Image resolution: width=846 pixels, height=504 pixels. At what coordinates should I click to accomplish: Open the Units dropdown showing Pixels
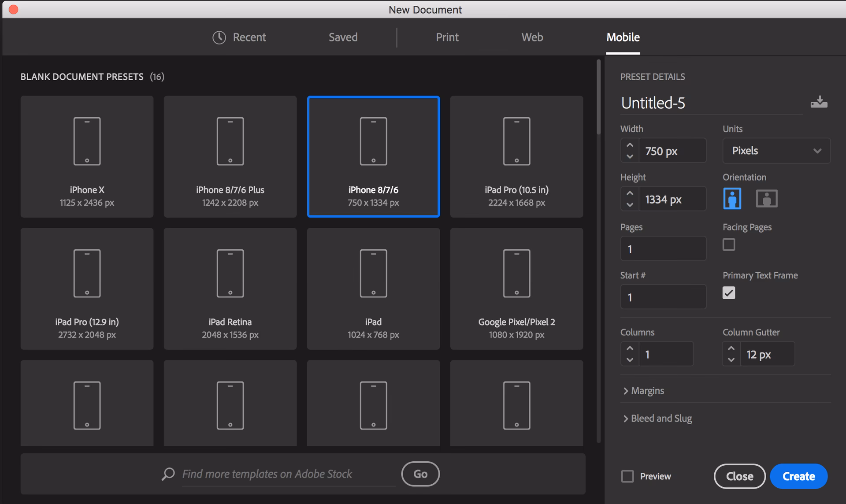coord(776,150)
